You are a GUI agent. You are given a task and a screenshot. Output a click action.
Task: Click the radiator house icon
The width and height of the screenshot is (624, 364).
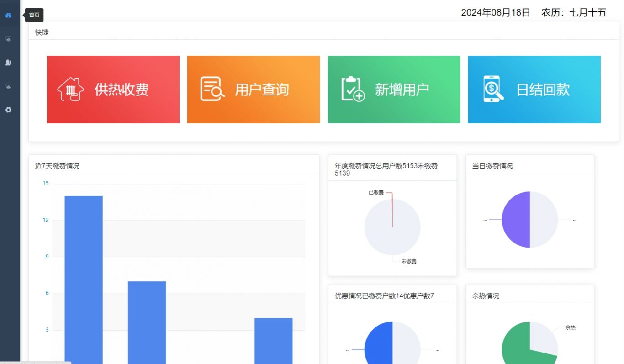[70, 89]
